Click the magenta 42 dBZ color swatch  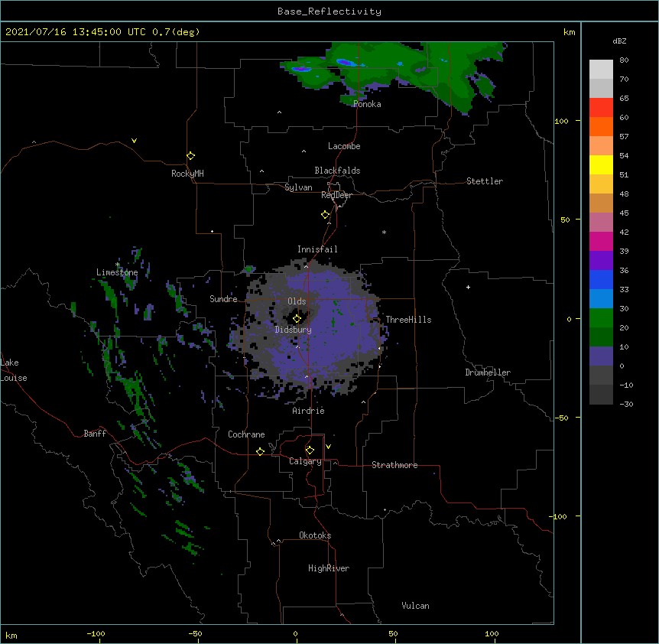(x=601, y=241)
